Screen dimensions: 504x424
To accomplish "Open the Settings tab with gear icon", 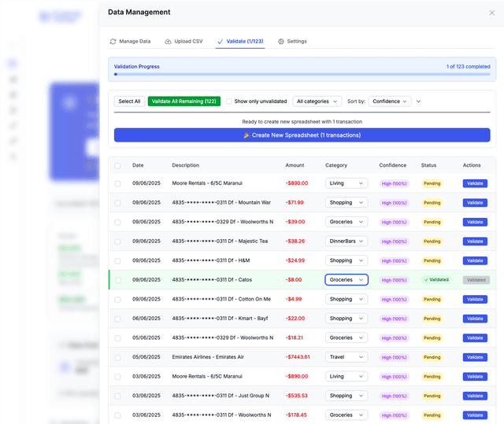I will point(292,41).
